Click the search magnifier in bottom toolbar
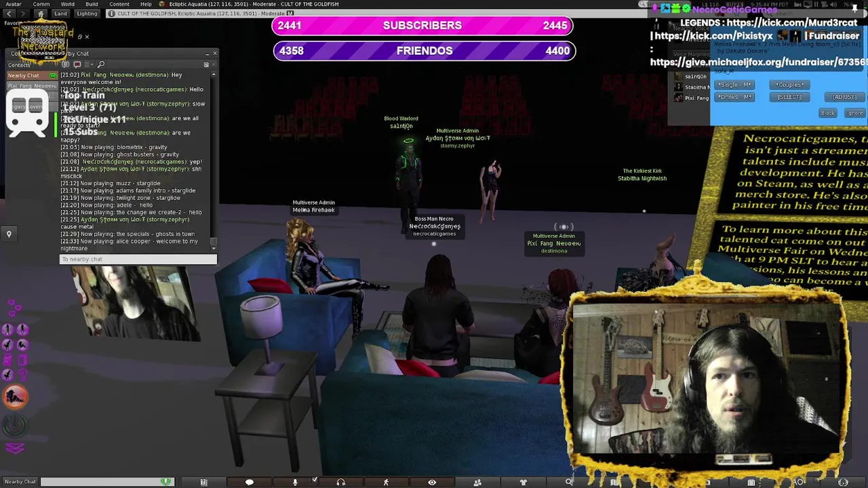This screenshot has width=868, height=488. pyautogui.click(x=569, y=482)
